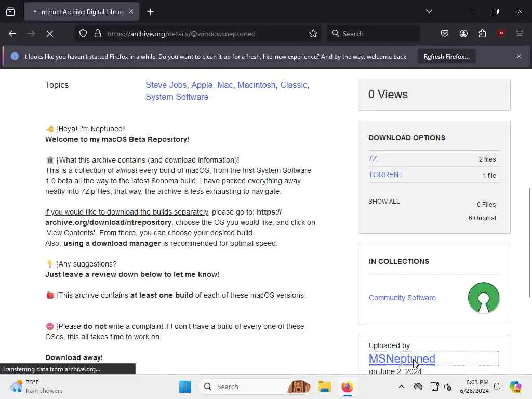The height and width of the screenshot is (399, 532).
Task: Open a new tab with plus icon
Action: point(150,12)
